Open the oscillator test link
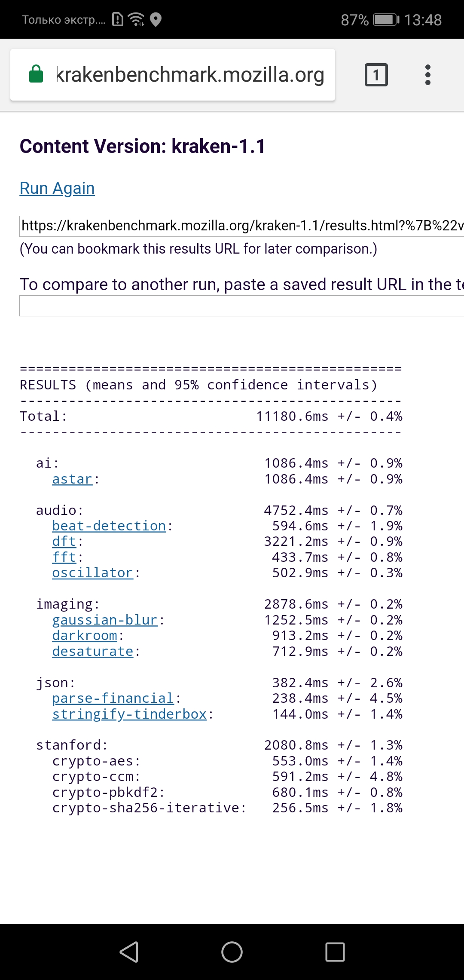464x980 pixels. [x=92, y=573]
